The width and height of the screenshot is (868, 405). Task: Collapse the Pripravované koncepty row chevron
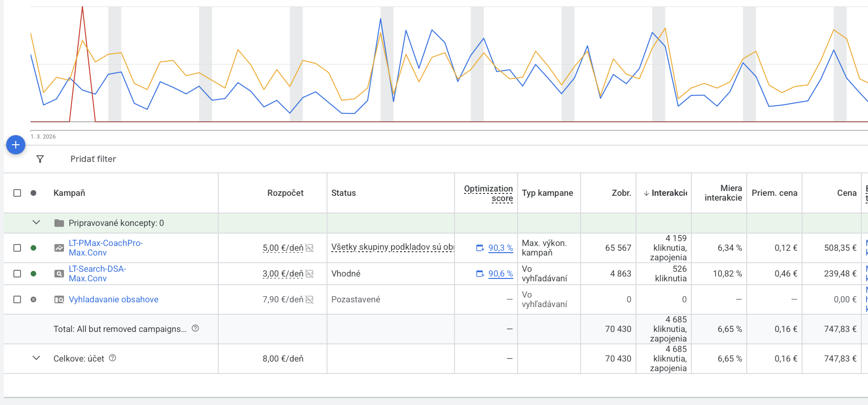pyautogui.click(x=36, y=223)
